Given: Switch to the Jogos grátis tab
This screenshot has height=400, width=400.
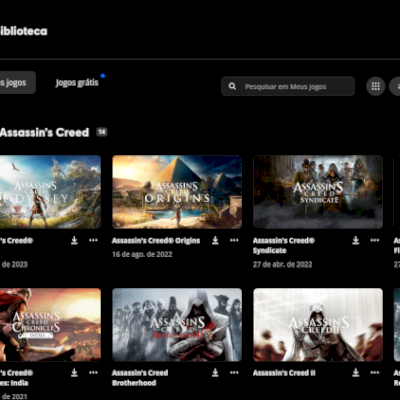Looking at the screenshot, I should (77, 82).
